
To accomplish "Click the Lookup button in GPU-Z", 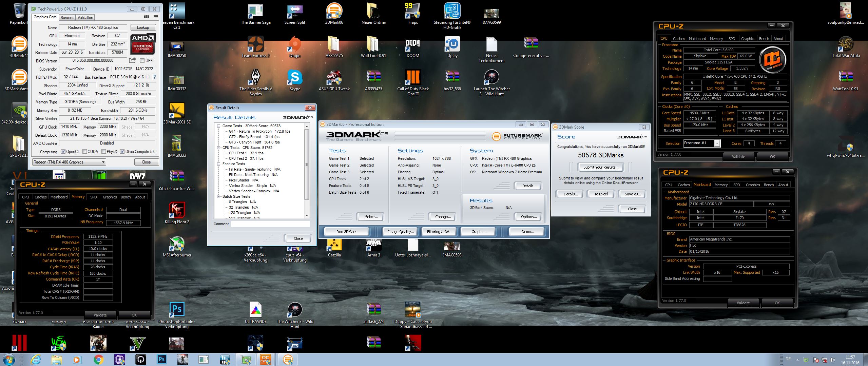I will (x=143, y=27).
